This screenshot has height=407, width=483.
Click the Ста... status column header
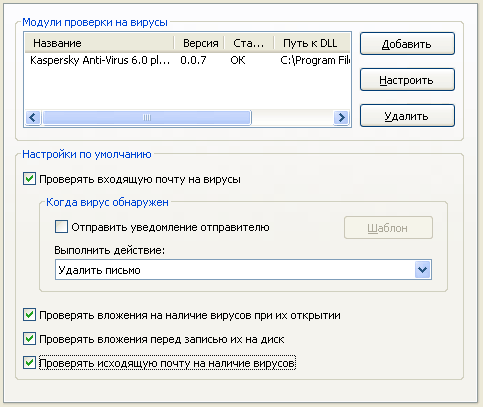(x=249, y=43)
